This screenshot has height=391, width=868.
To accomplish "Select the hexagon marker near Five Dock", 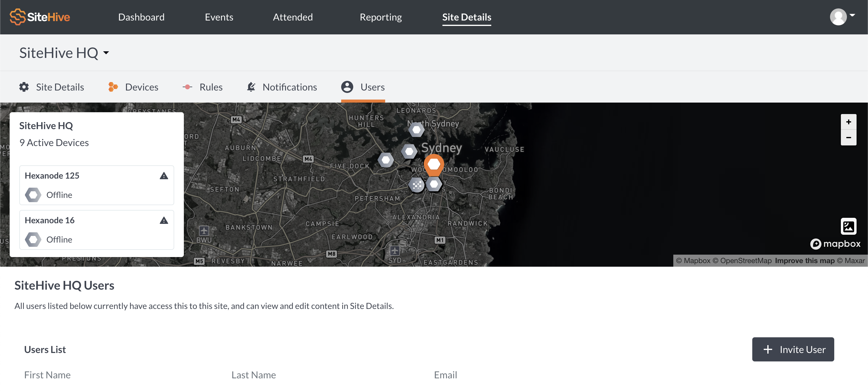I will coord(386,160).
